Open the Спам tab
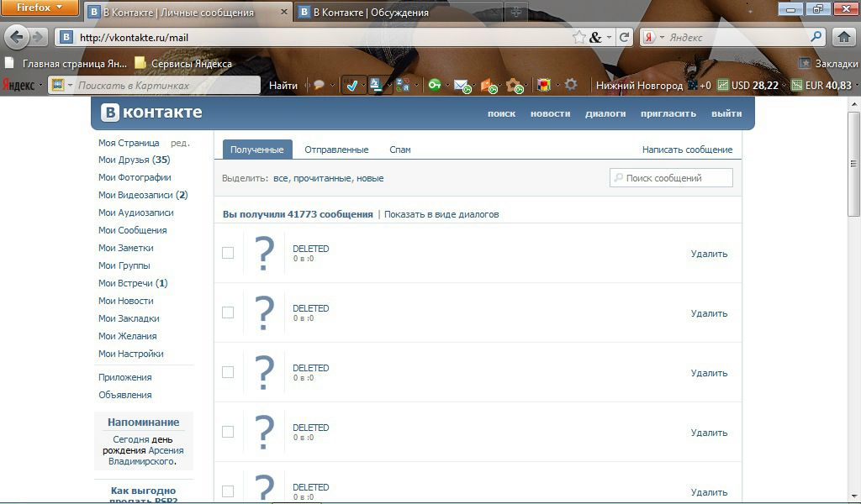This screenshot has width=861, height=504. click(x=400, y=150)
